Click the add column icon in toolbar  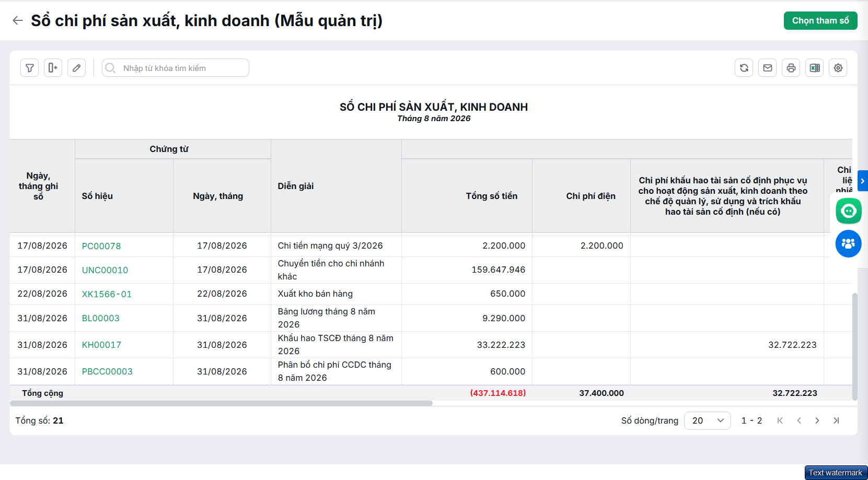53,68
